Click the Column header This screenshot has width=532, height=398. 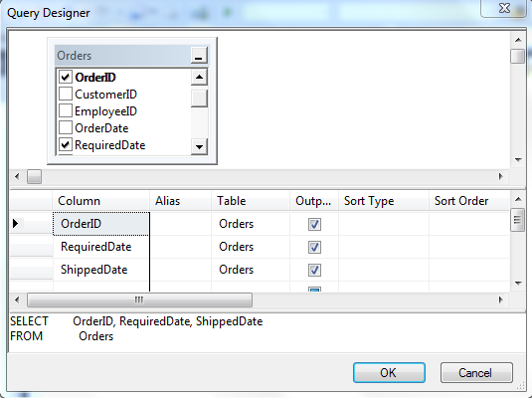(100, 201)
